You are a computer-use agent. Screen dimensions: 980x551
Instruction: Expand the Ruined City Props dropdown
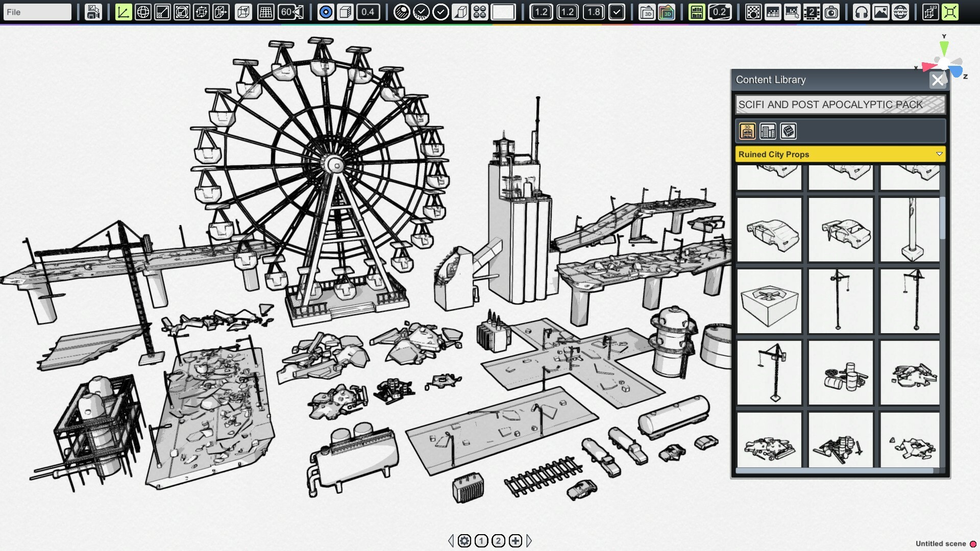tap(939, 154)
